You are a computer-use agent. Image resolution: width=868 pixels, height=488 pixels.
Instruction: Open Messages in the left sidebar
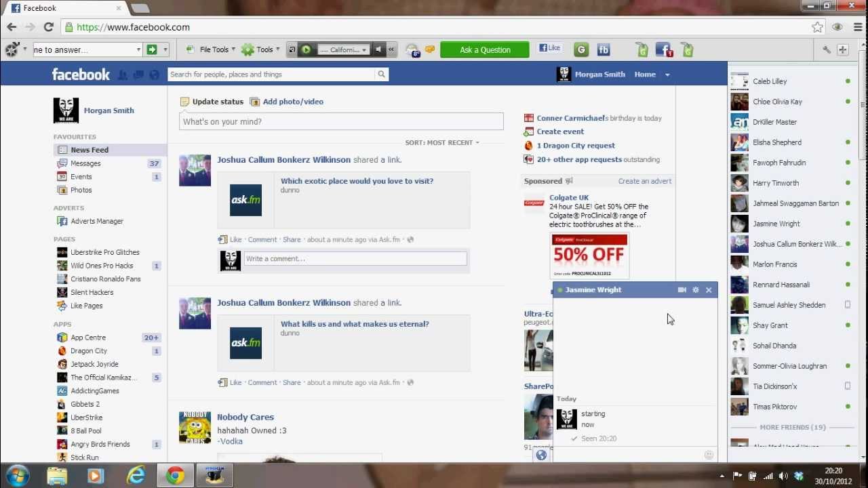coord(85,163)
